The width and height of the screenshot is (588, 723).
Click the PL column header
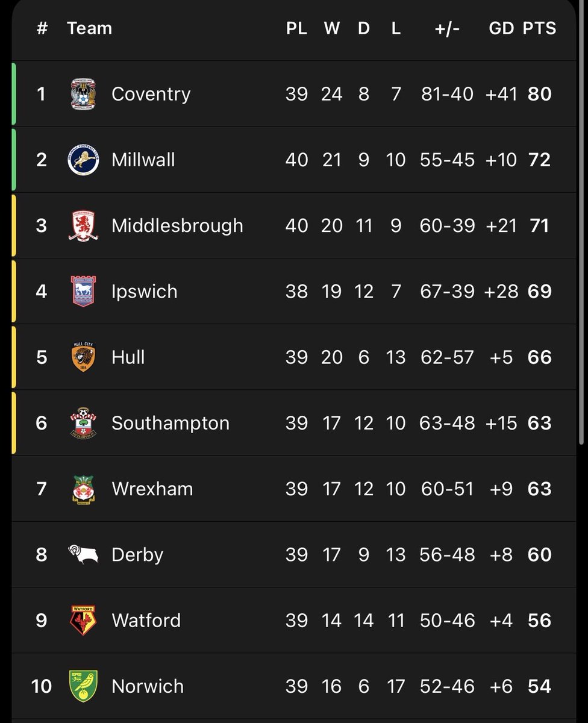point(296,28)
